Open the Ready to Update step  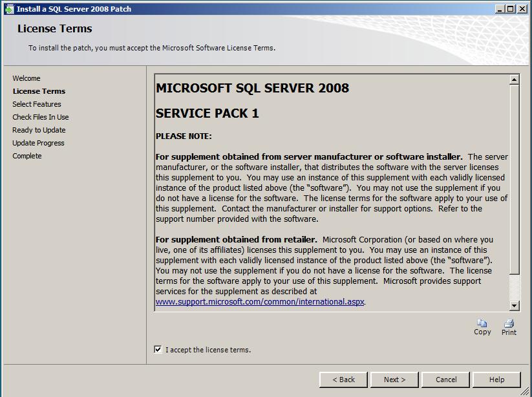coord(40,129)
